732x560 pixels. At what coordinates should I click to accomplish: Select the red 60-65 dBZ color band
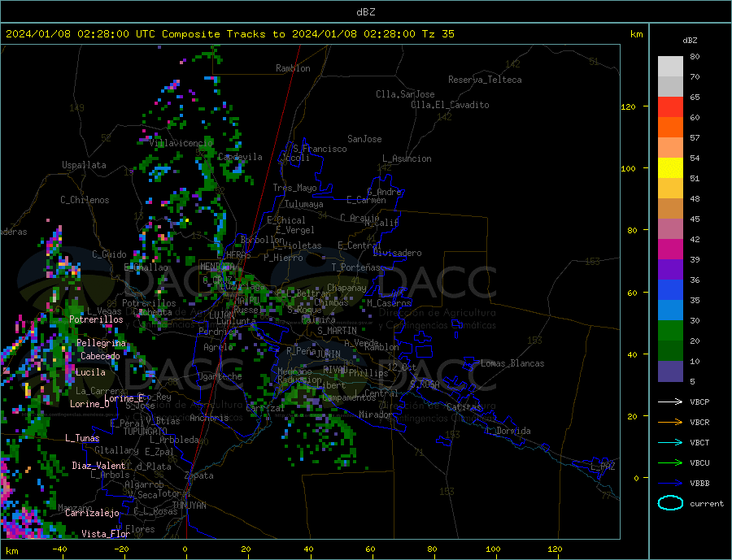click(x=670, y=106)
